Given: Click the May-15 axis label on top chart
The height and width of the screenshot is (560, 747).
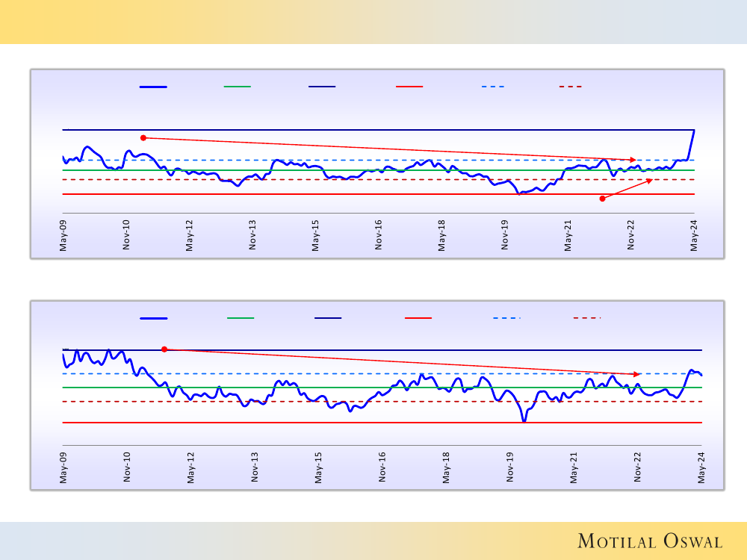Looking at the screenshot, I should [x=316, y=234].
